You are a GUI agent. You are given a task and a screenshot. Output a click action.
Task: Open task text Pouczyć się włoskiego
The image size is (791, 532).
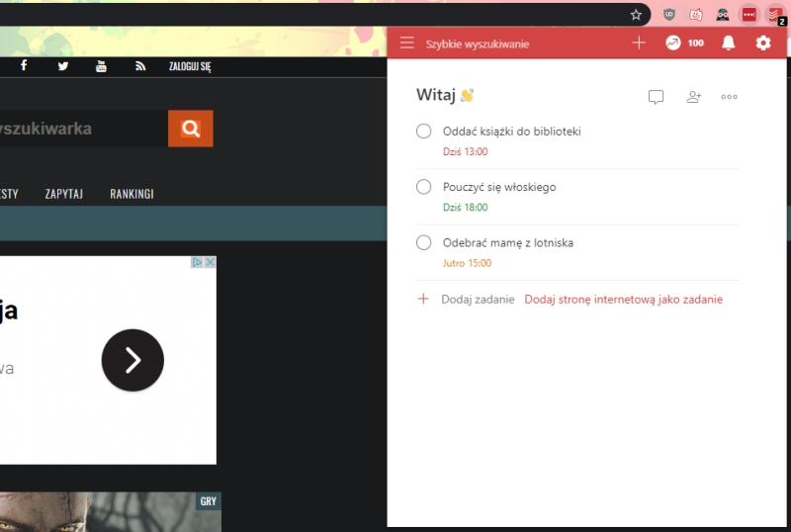pos(499,187)
